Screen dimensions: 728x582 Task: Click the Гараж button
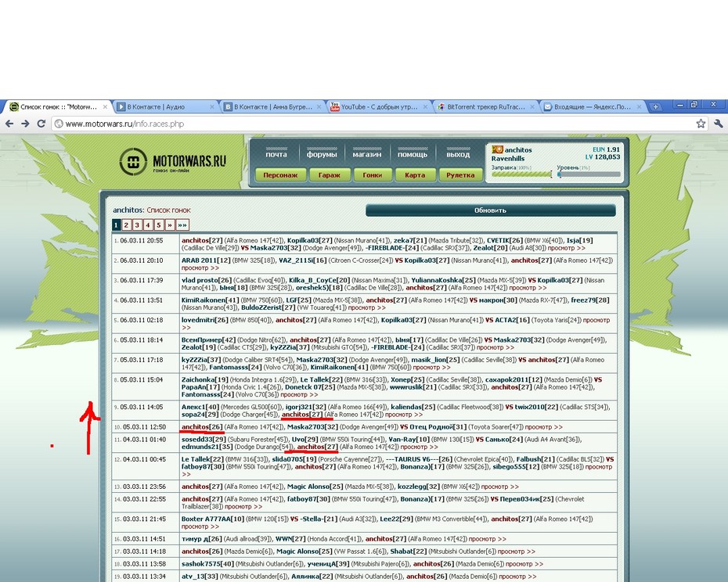pyautogui.click(x=330, y=175)
